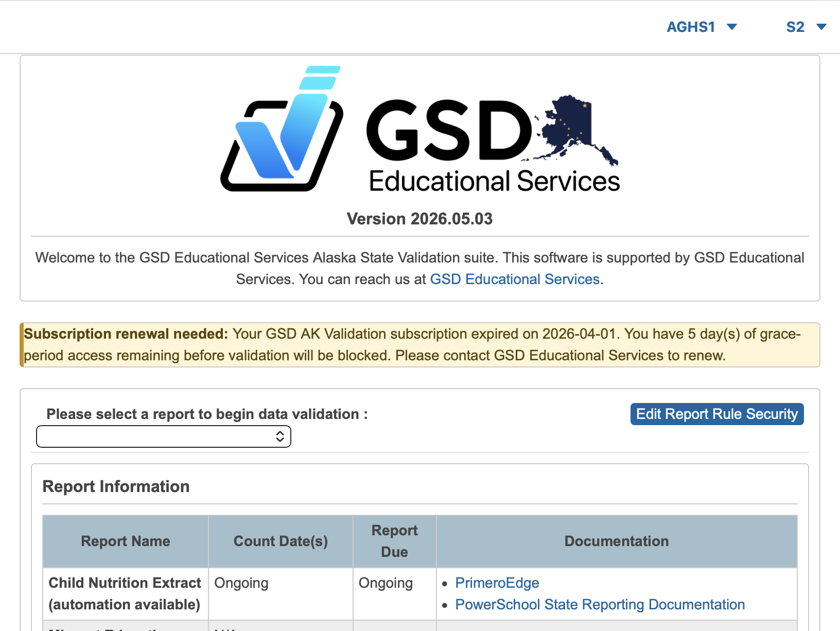840x631 pixels.
Task: Click the Report Information heading
Action: (116, 486)
